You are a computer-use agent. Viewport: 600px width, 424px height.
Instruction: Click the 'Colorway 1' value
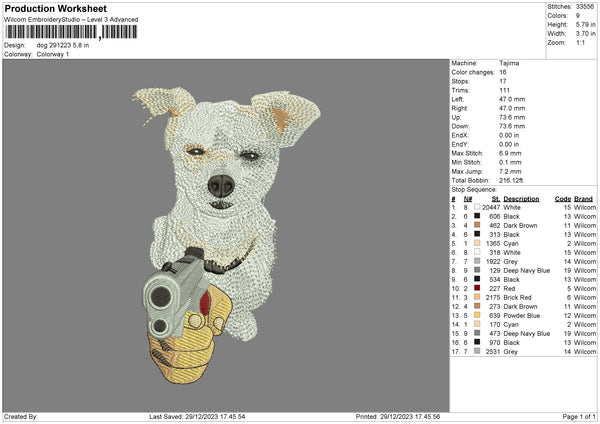[53, 54]
